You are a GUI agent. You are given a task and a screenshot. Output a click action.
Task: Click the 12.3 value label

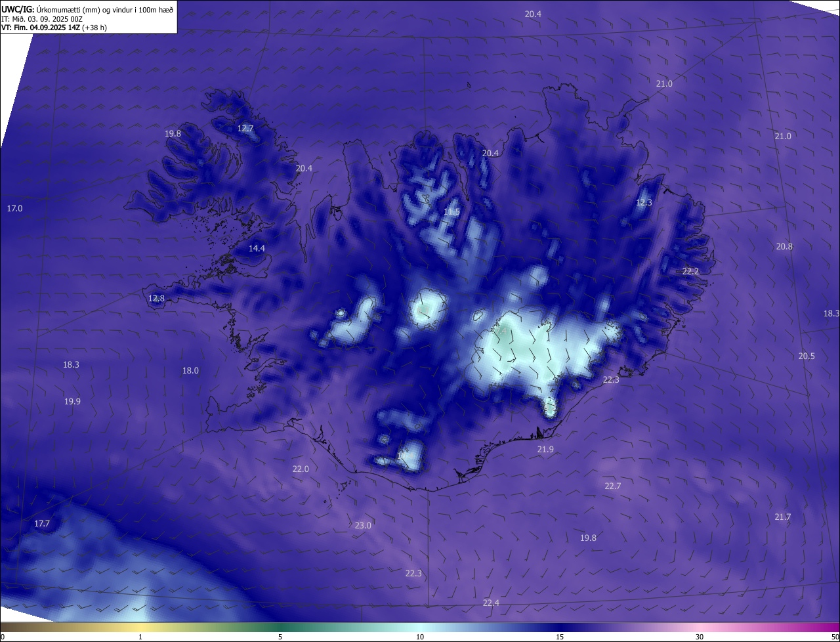point(644,202)
